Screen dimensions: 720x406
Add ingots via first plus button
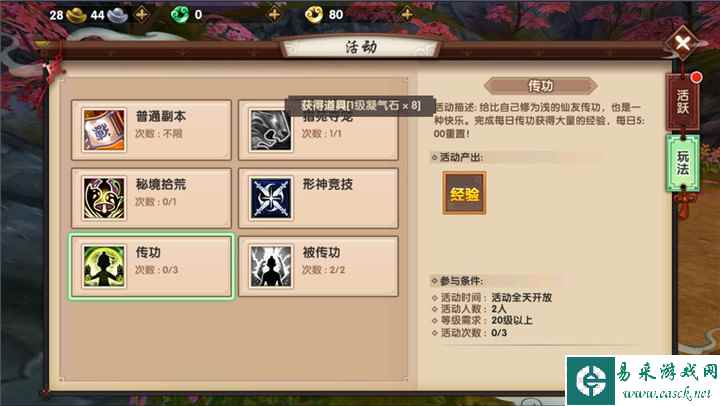(142, 15)
